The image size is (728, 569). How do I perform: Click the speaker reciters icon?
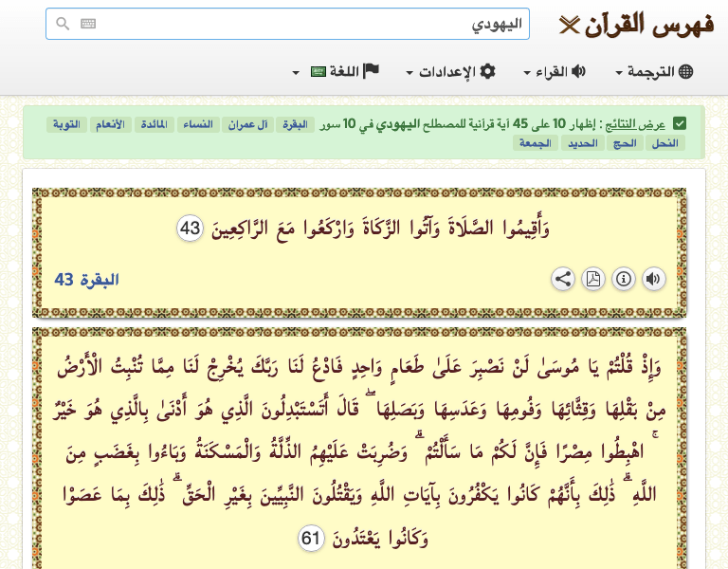click(578, 71)
